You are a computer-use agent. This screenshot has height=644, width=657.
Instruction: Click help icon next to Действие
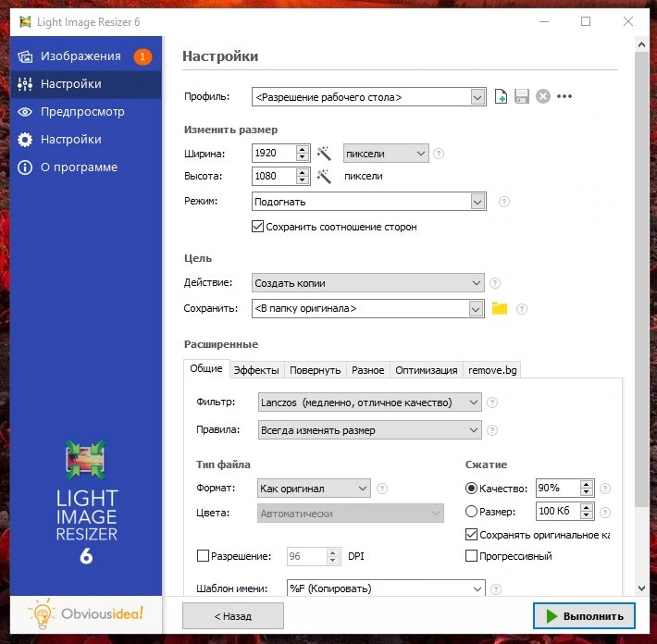click(x=495, y=283)
